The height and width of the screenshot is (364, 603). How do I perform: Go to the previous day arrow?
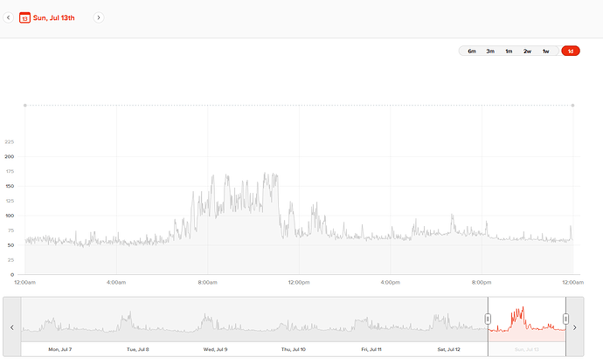8,17
